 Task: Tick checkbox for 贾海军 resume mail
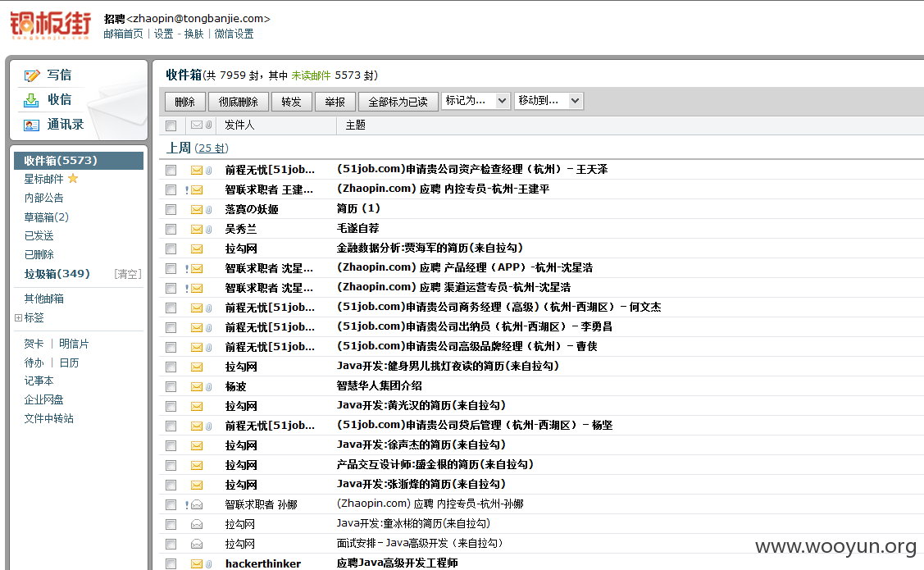171,249
